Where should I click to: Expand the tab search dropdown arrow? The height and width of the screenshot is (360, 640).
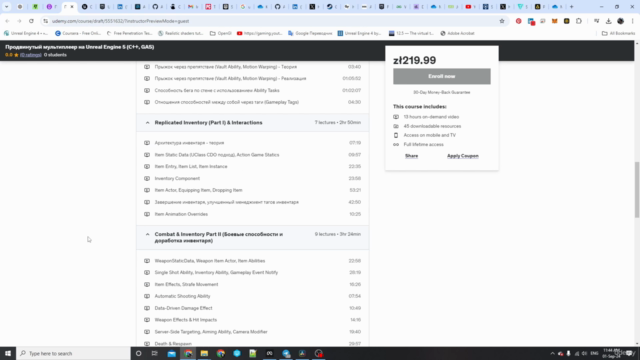pos(7,7)
